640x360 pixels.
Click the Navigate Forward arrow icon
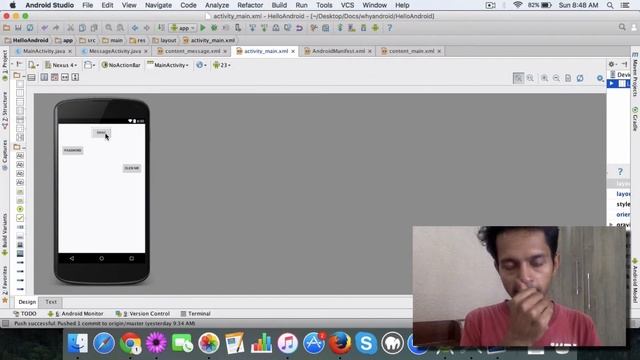tap(147, 28)
